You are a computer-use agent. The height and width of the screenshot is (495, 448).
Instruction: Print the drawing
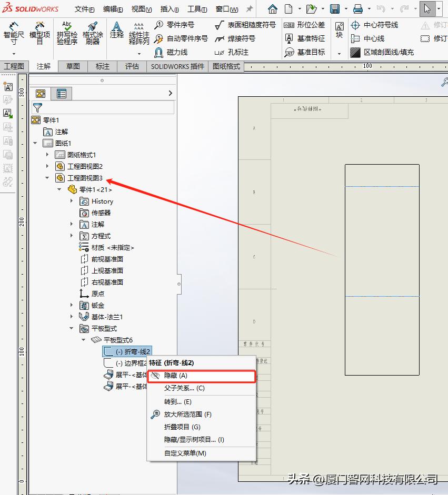(x=358, y=9)
